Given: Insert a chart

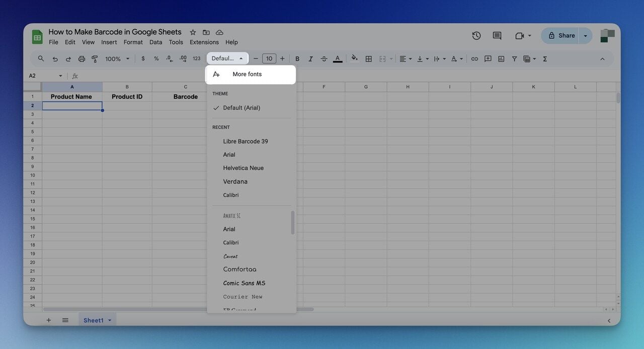Looking at the screenshot, I should coord(501,59).
